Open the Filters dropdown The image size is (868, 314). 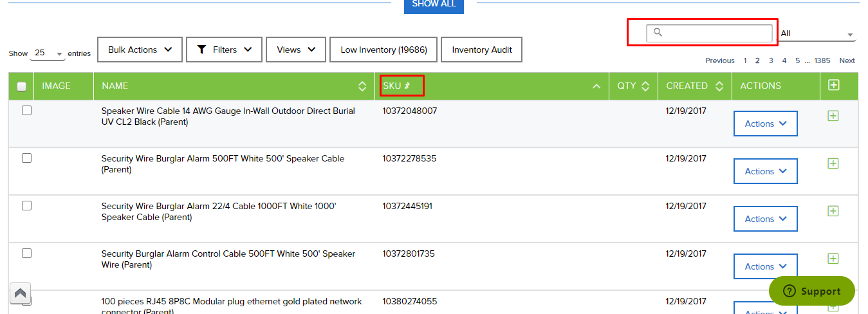click(225, 50)
